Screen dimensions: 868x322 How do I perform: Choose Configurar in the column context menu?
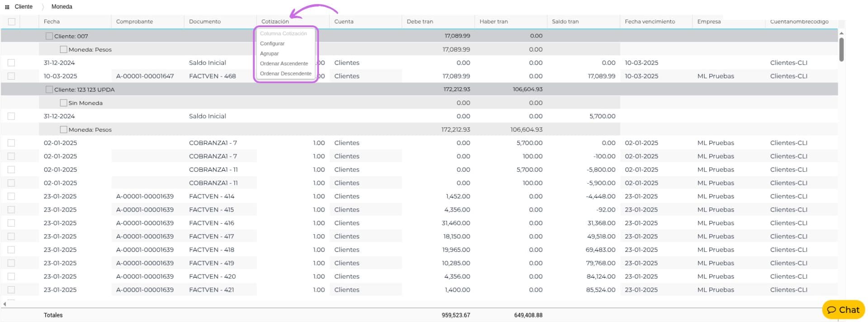[272, 43]
